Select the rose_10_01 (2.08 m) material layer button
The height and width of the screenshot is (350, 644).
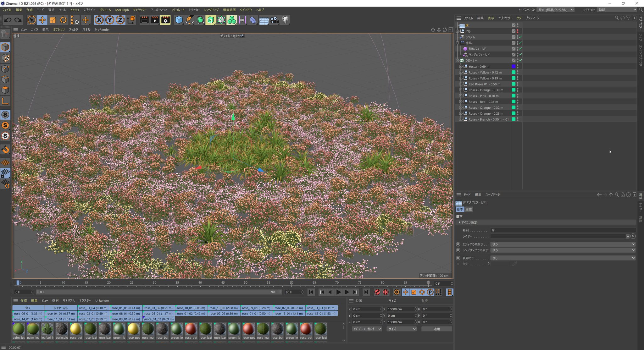[x=191, y=308]
